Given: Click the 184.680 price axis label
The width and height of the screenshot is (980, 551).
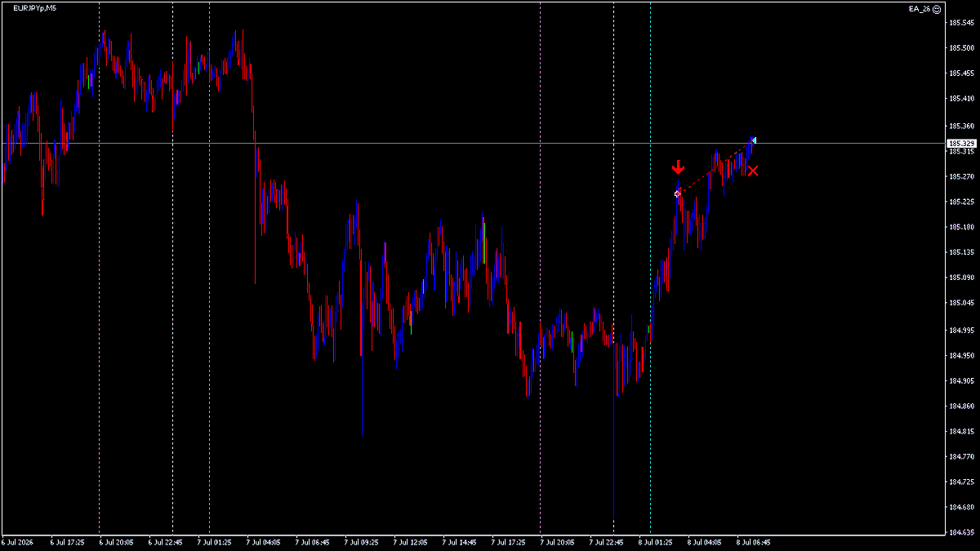Looking at the screenshot, I should click(961, 508).
